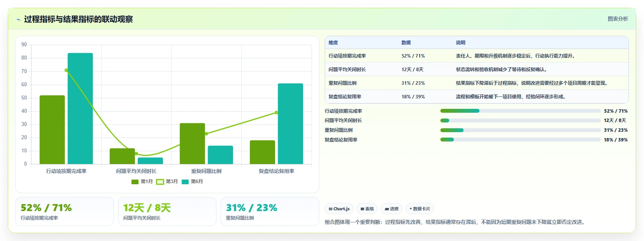Click the line point above 复盘结论复用率
The height and width of the screenshot is (241, 644).
point(276,113)
